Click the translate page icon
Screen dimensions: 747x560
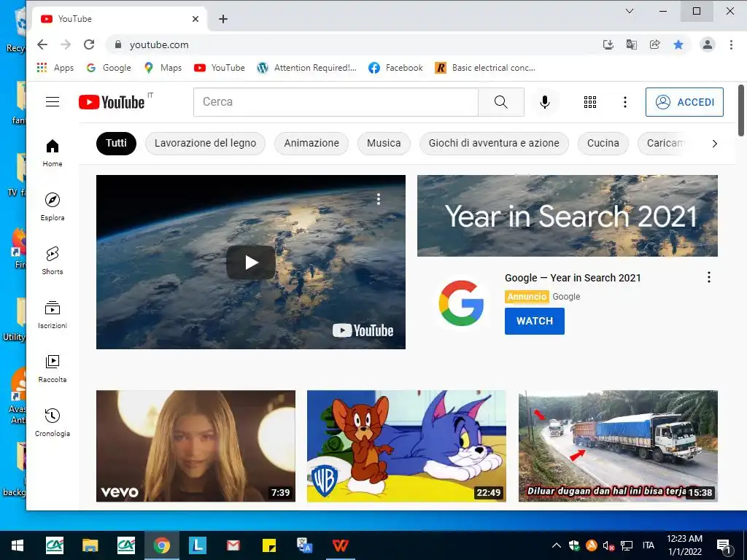[631, 44]
